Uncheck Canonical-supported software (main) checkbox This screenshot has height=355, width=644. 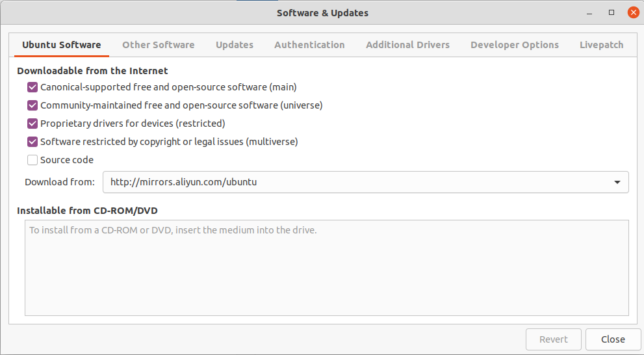[x=32, y=87]
